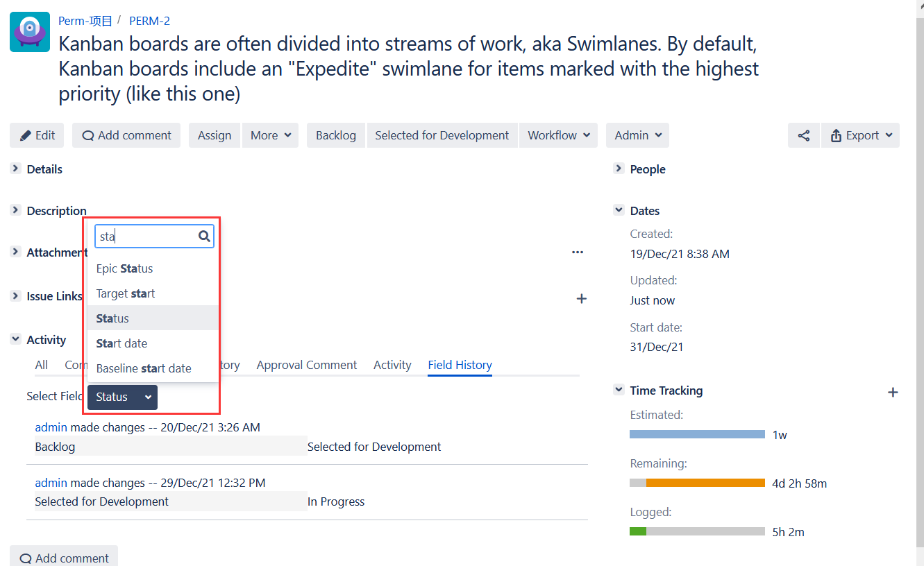Collapse the Dates section
Image resolution: width=924 pixels, height=566 pixels.
[619, 210]
